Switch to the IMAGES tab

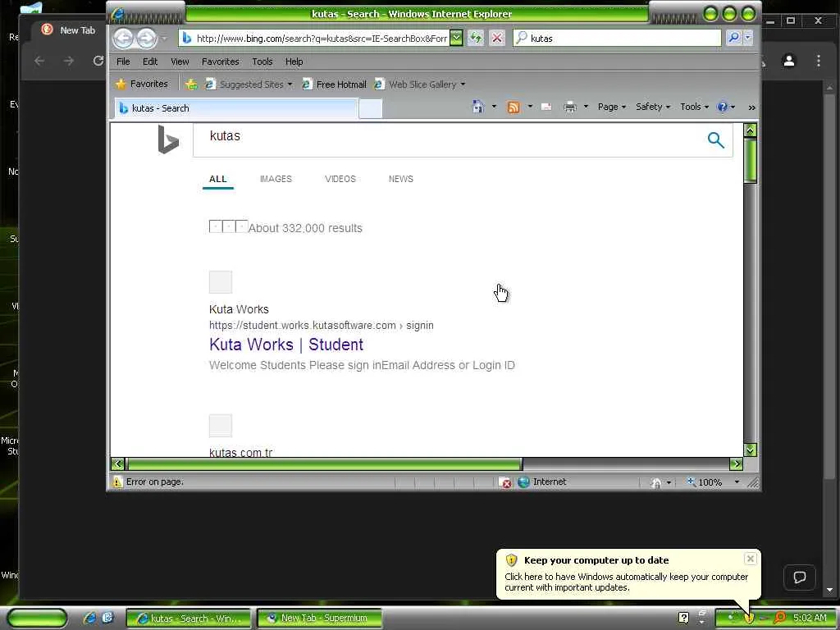click(x=276, y=179)
